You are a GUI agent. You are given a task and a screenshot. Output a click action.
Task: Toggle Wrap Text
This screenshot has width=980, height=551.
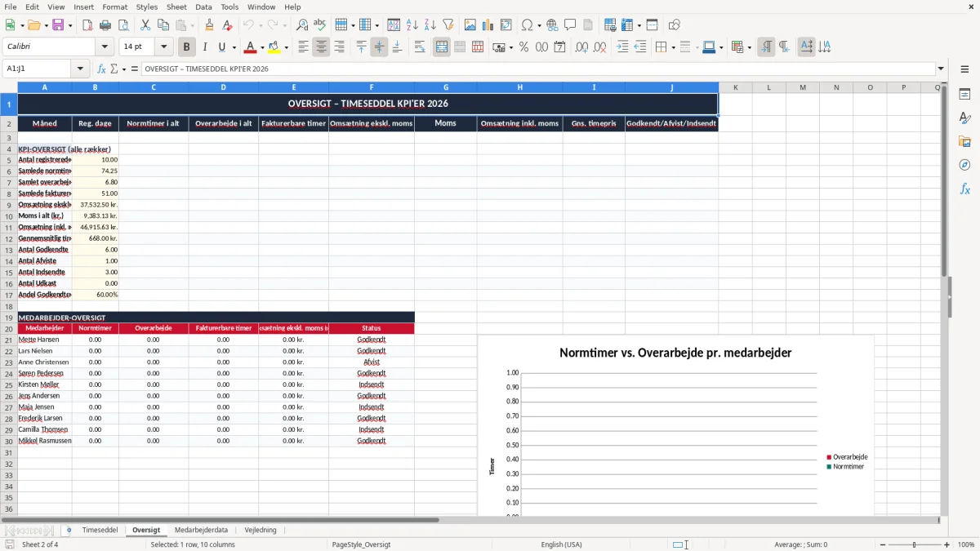[x=420, y=47]
